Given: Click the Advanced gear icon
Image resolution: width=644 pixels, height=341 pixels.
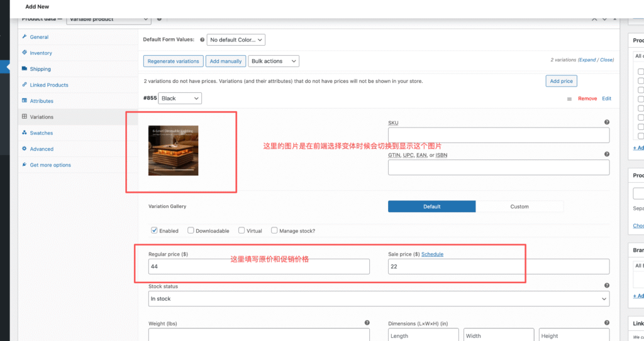Looking at the screenshot, I should click(25, 149).
